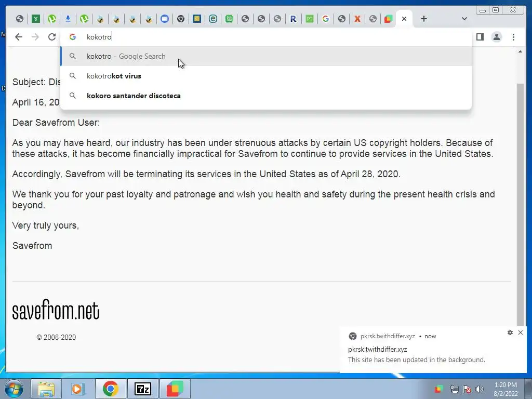
Task: Switch to the green chip icon tab
Action: tap(229, 19)
